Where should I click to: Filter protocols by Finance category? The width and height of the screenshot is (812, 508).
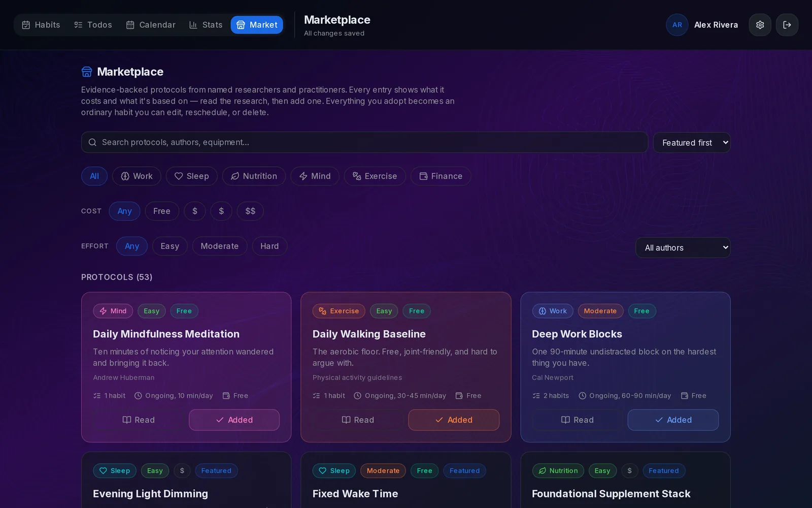(x=441, y=176)
